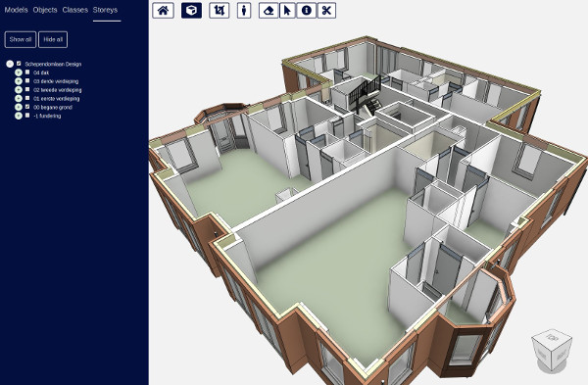The image size is (588, 385).
Task: Toggle 3D mode with the cube icon
Action: pyautogui.click(x=191, y=11)
